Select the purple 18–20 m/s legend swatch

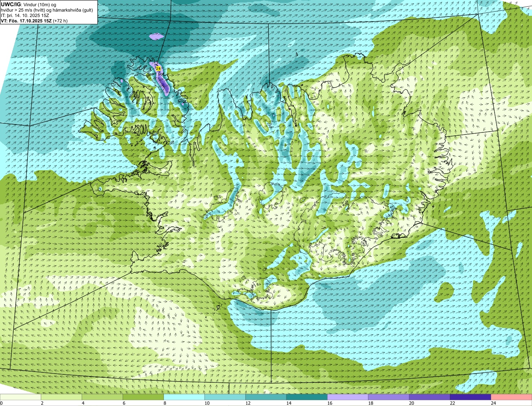[389, 397]
